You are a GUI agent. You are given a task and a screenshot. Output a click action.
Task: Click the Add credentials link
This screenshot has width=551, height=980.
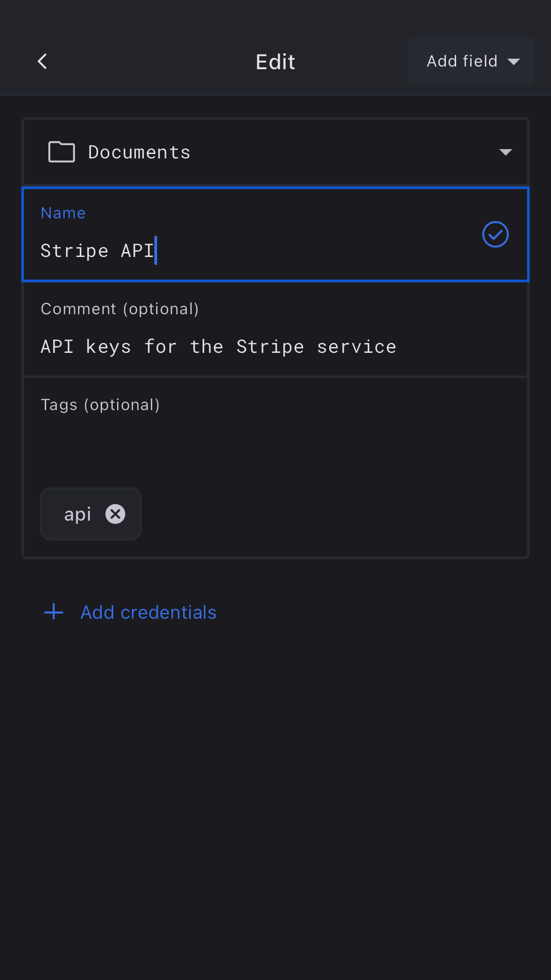(148, 612)
